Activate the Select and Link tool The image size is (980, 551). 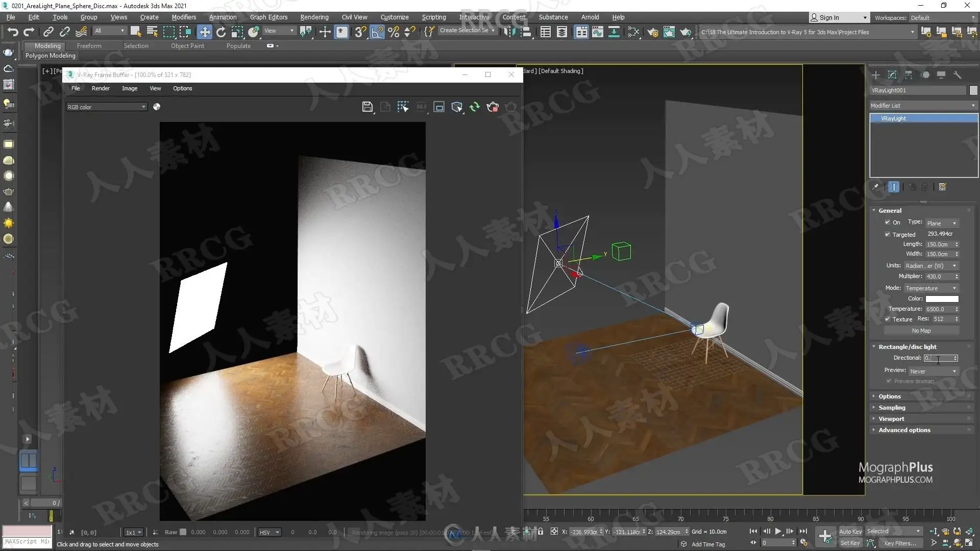[48, 32]
